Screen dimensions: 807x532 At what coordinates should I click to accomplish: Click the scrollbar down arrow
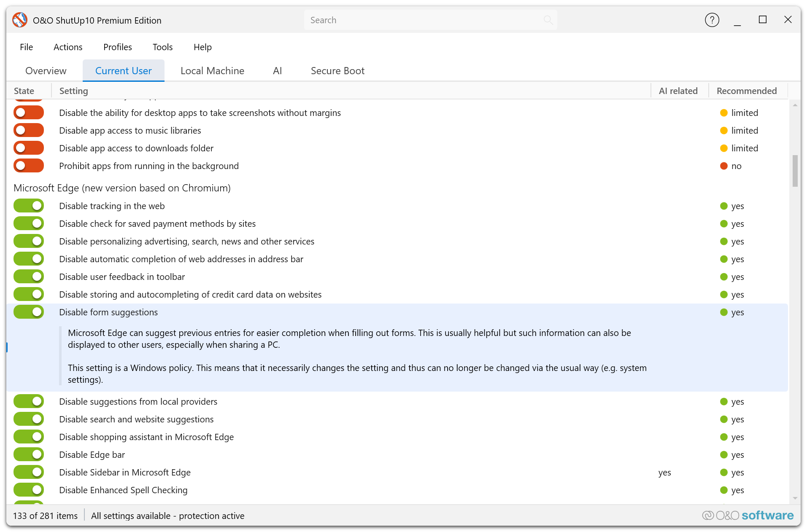pyautogui.click(x=795, y=498)
